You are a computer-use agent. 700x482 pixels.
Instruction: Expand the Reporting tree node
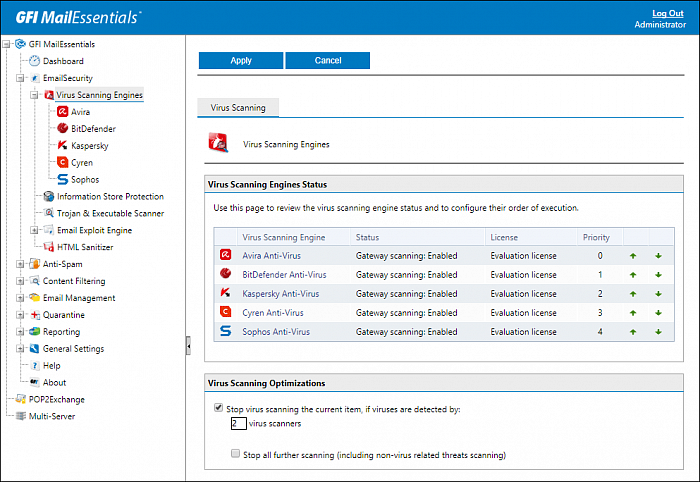click(20, 332)
